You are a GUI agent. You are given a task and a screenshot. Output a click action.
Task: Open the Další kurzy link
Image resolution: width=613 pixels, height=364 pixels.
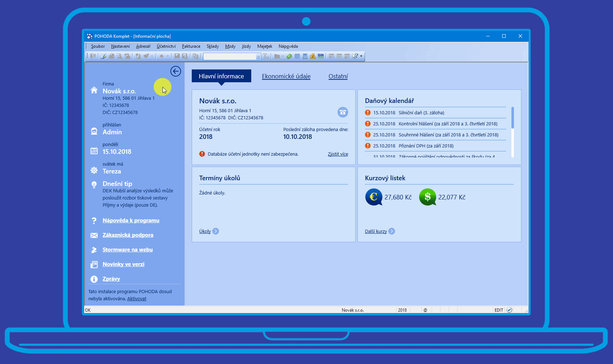click(376, 231)
